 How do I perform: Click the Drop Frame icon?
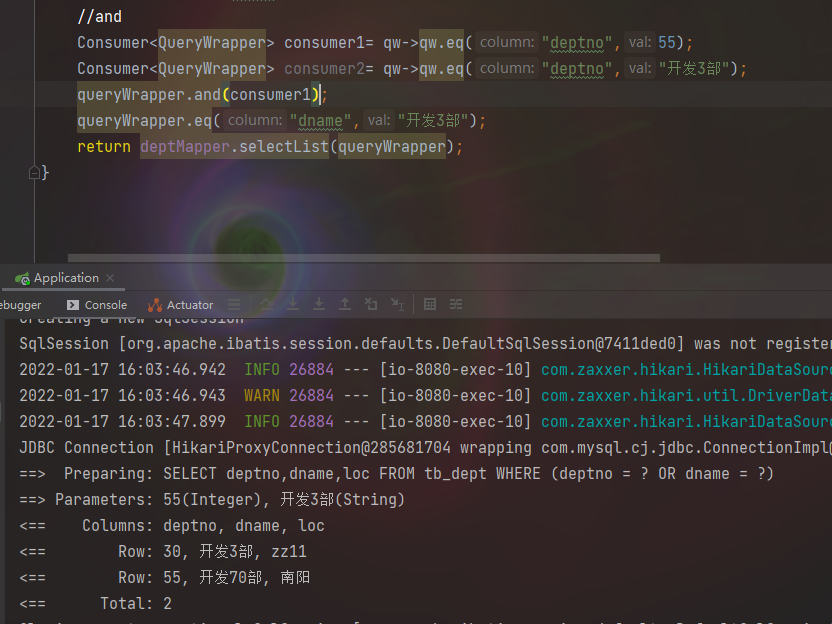371,304
